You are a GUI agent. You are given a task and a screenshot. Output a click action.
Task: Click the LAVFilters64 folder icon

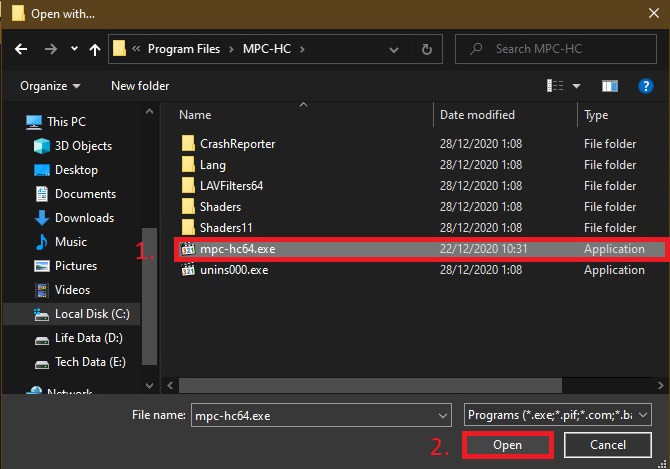[188, 185]
